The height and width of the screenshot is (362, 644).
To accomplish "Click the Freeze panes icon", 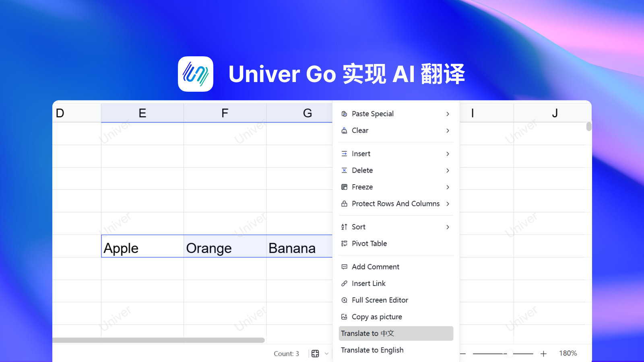I will tap(344, 187).
